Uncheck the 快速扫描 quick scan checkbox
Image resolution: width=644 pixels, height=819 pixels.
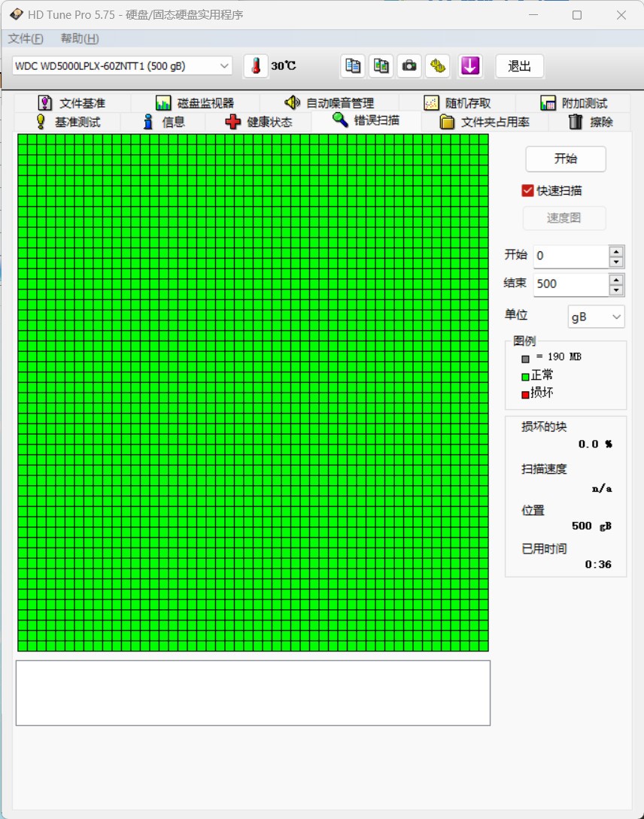527,190
